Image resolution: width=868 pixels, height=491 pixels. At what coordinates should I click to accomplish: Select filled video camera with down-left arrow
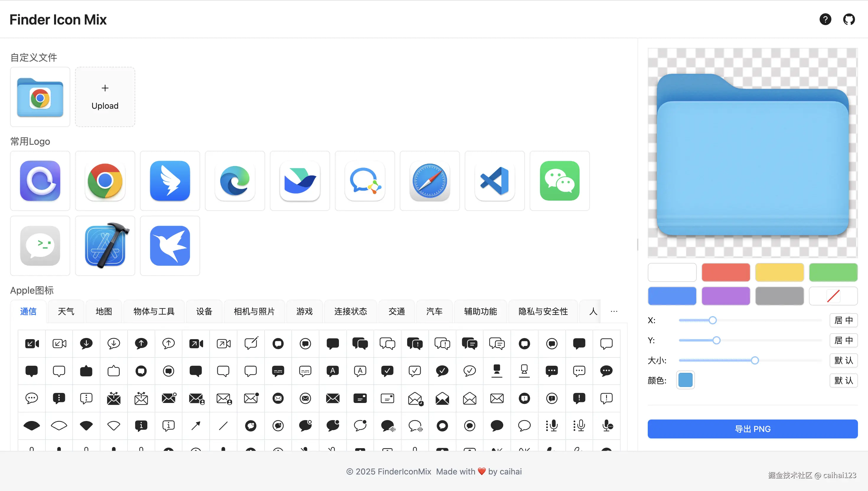(x=32, y=344)
